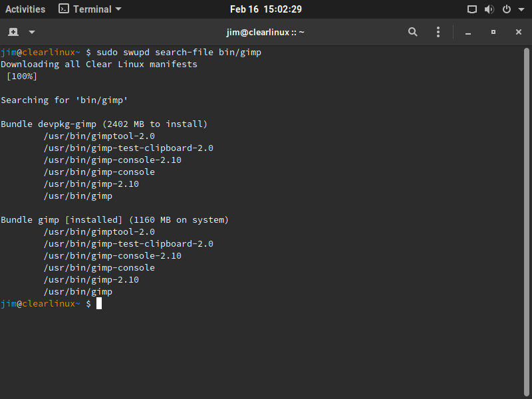Open the Activities overview
Viewport: 532px width, 399px height.
point(25,9)
